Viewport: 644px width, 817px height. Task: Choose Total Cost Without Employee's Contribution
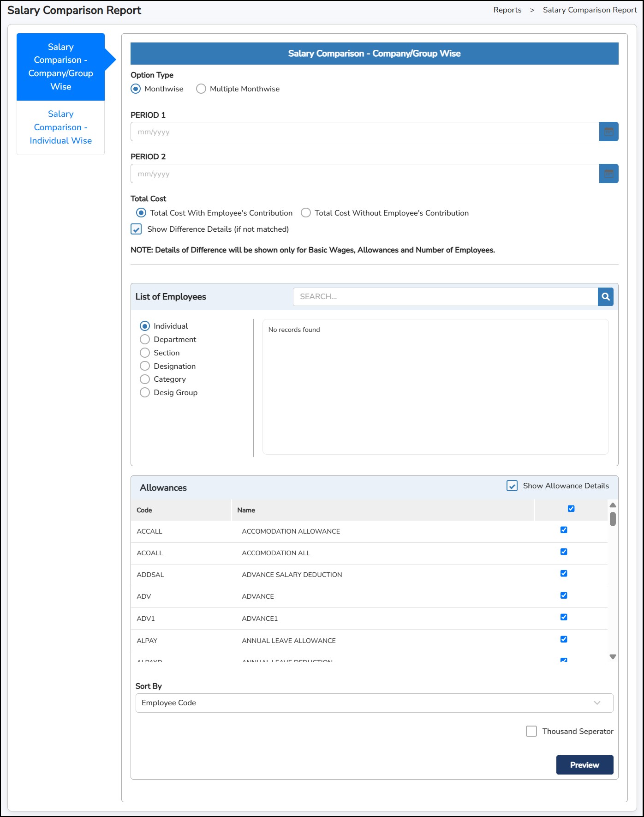(306, 213)
